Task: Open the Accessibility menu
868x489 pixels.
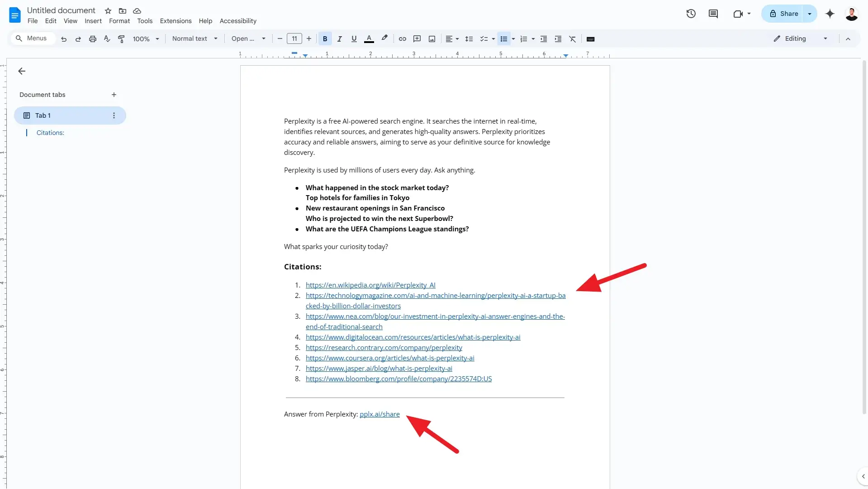Action: point(238,21)
